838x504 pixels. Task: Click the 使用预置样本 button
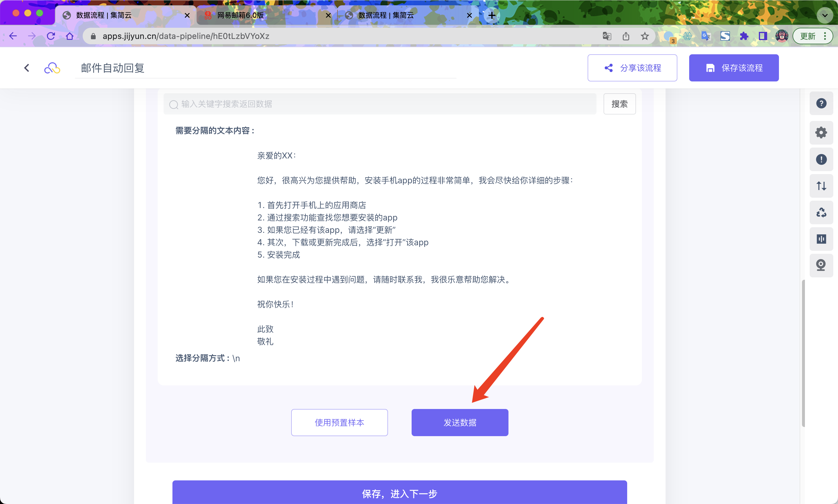[x=339, y=422]
